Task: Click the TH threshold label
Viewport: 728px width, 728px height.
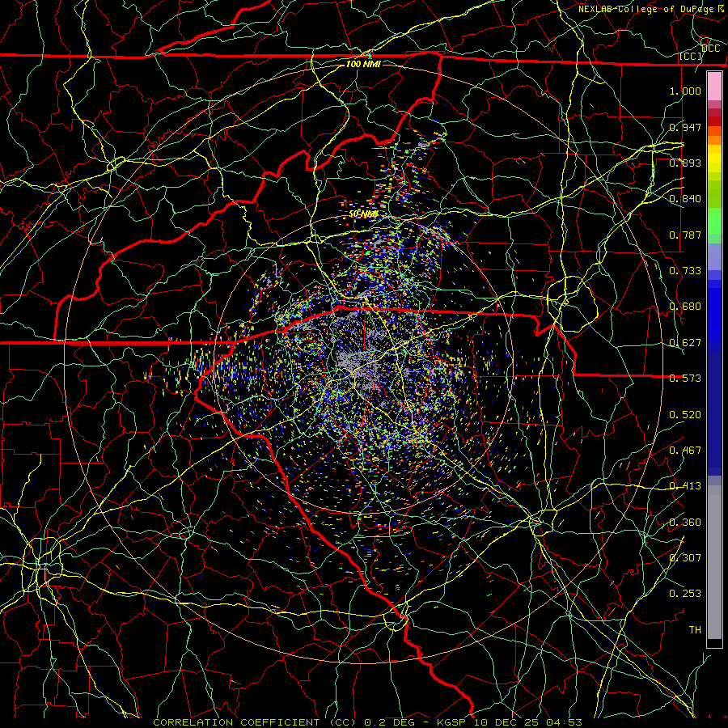Action: pos(695,630)
